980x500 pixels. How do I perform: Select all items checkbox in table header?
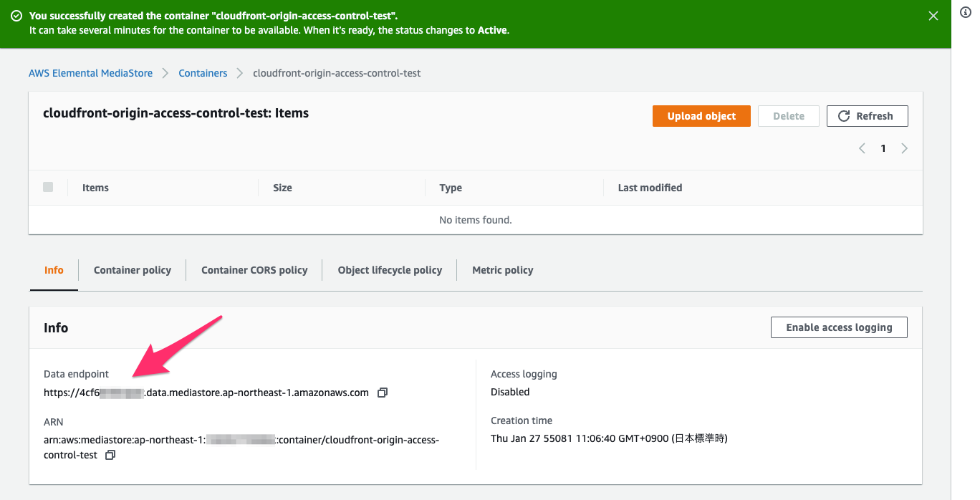(x=48, y=187)
